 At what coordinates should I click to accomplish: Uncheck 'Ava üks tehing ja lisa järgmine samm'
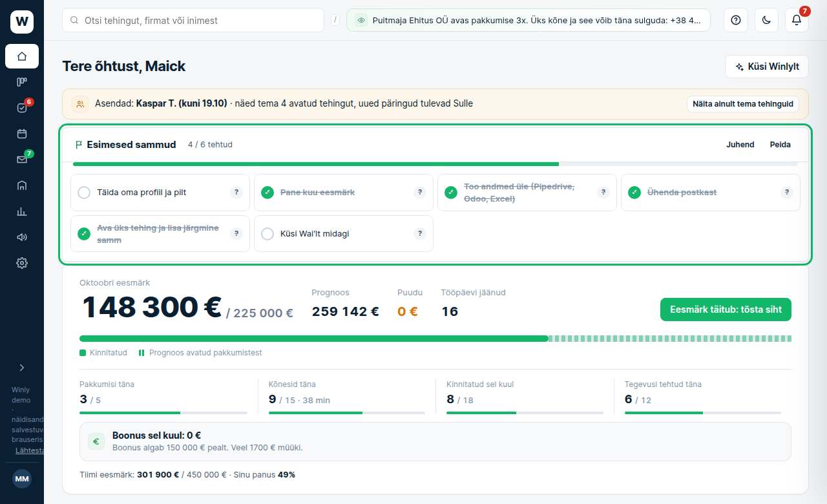(x=84, y=234)
